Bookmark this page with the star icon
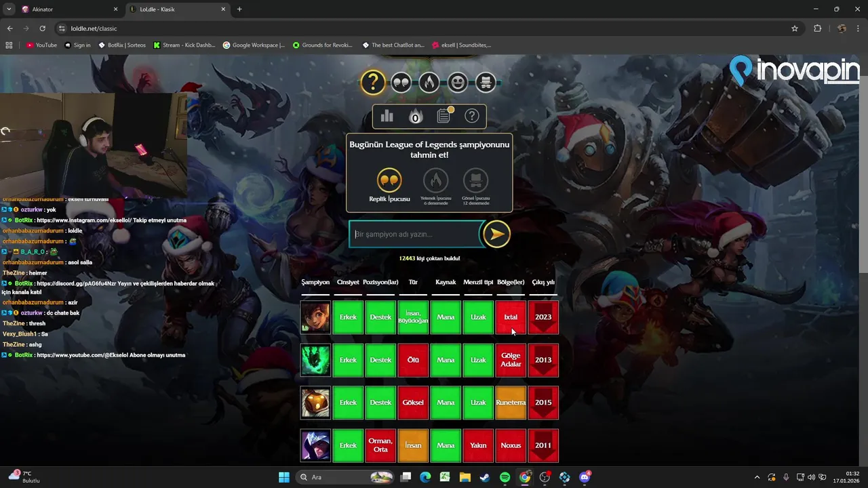Image resolution: width=868 pixels, height=488 pixels. pyautogui.click(x=795, y=28)
